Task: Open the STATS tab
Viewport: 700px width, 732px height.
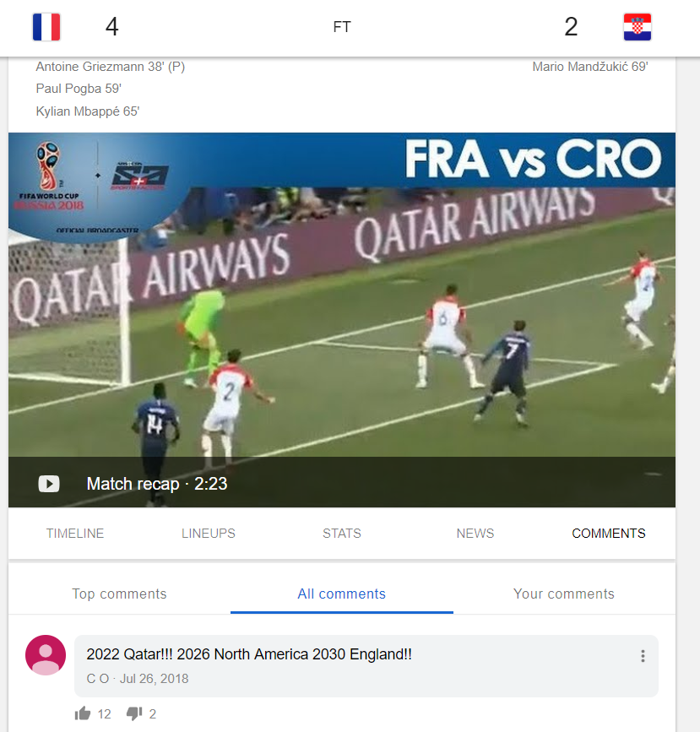Action: (342, 533)
